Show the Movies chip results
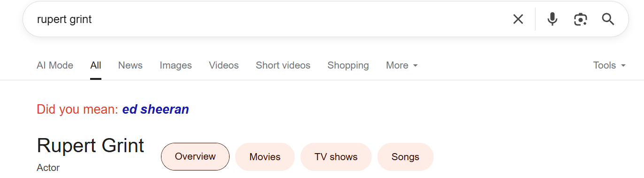This screenshot has height=178, width=644. pos(265,157)
